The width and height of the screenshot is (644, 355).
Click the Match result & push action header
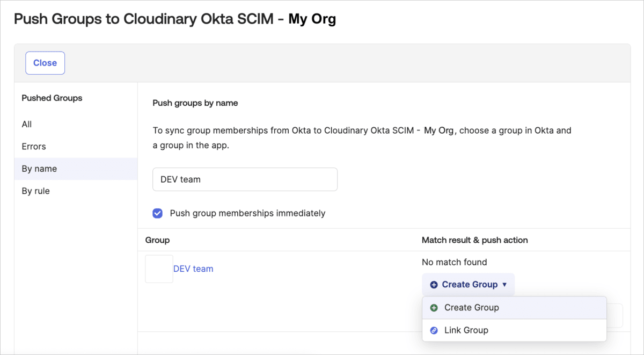pos(475,240)
